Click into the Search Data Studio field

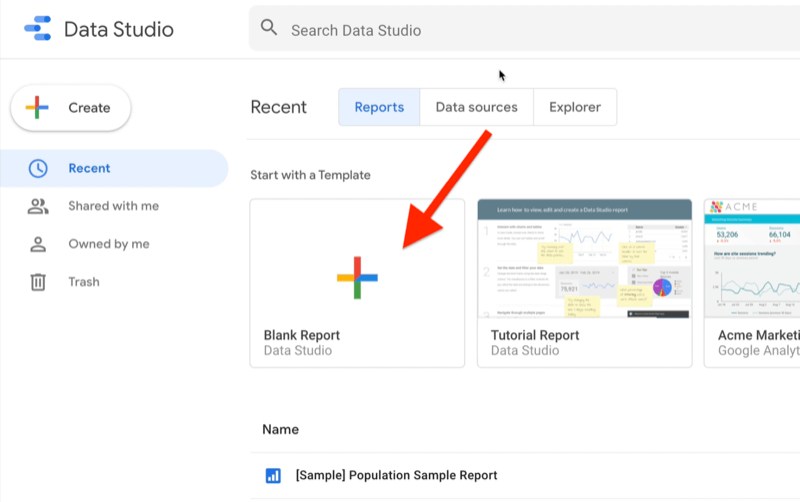coord(524,29)
